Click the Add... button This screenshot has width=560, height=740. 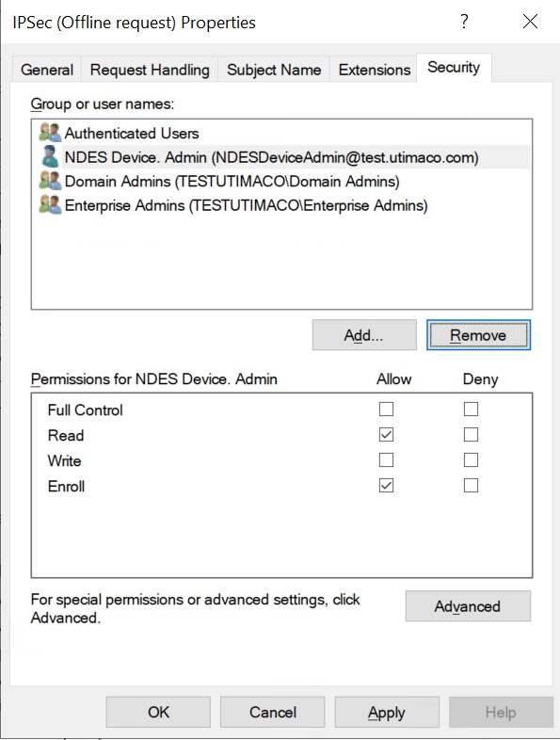click(364, 335)
